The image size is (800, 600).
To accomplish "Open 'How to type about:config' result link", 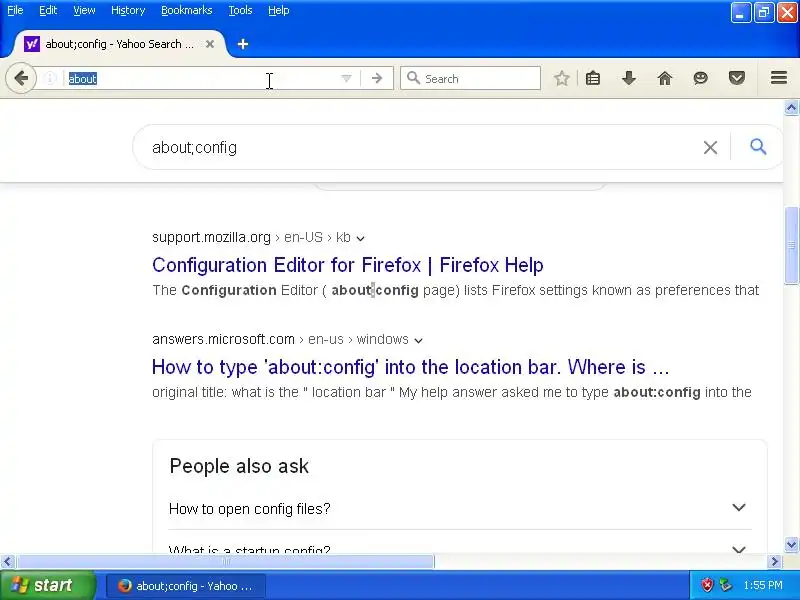I will 411,367.
